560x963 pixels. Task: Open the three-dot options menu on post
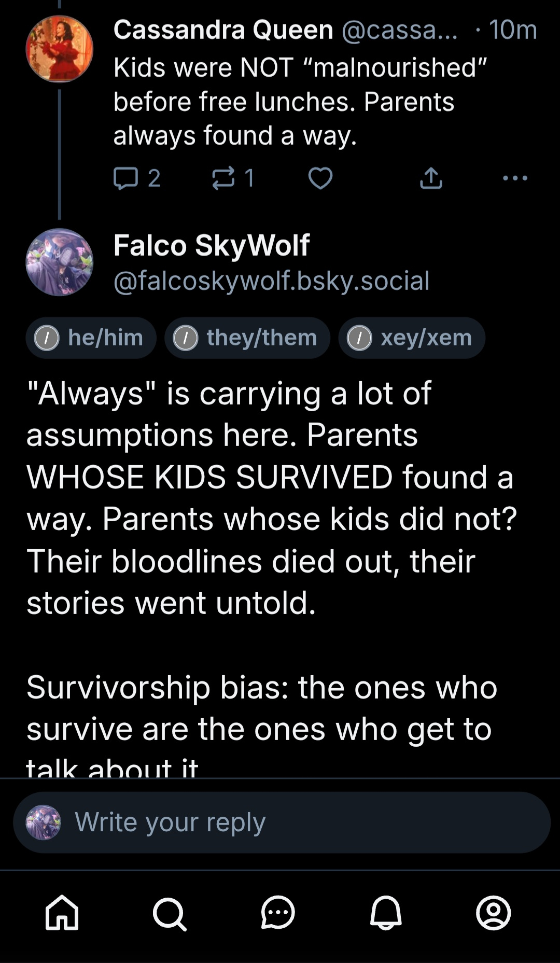[515, 178]
